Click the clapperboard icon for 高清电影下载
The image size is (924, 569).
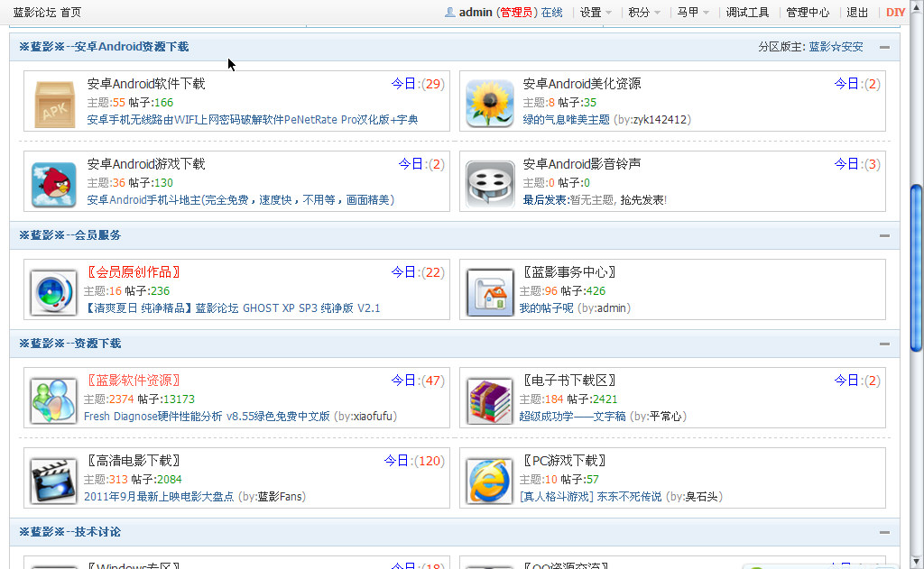pyautogui.click(x=53, y=481)
